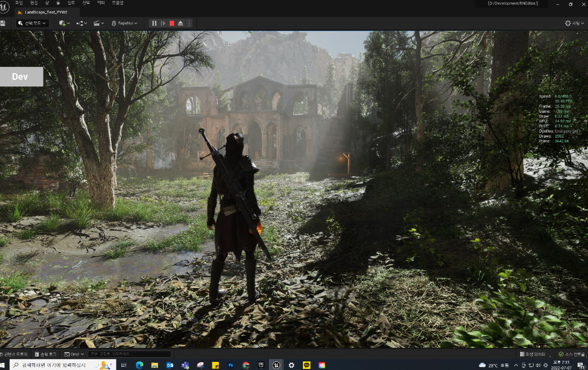Open Sticky Notes from taskbar
Screen dimensions: 588x370
click(x=215, y=365)
